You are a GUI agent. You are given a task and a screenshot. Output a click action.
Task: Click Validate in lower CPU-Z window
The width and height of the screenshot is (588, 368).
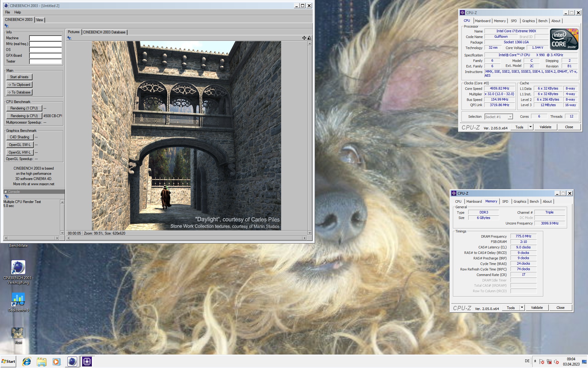pos(537,308)
